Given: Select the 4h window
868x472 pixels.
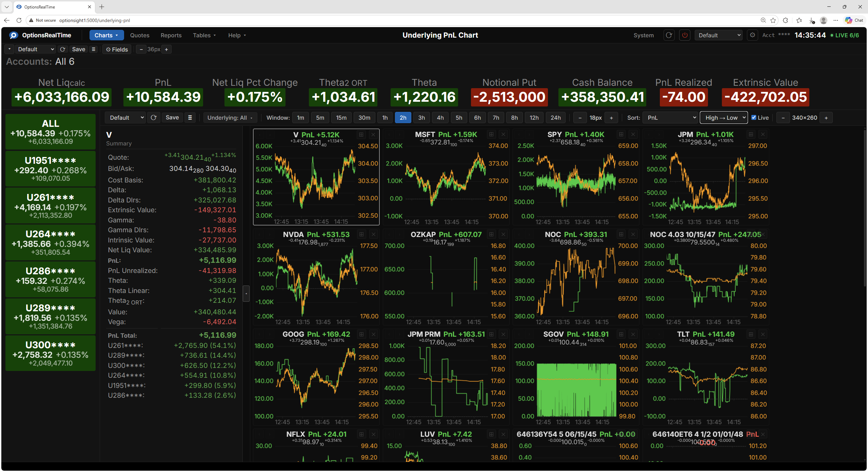Looking at the screenshot, I should coord(440,118).
